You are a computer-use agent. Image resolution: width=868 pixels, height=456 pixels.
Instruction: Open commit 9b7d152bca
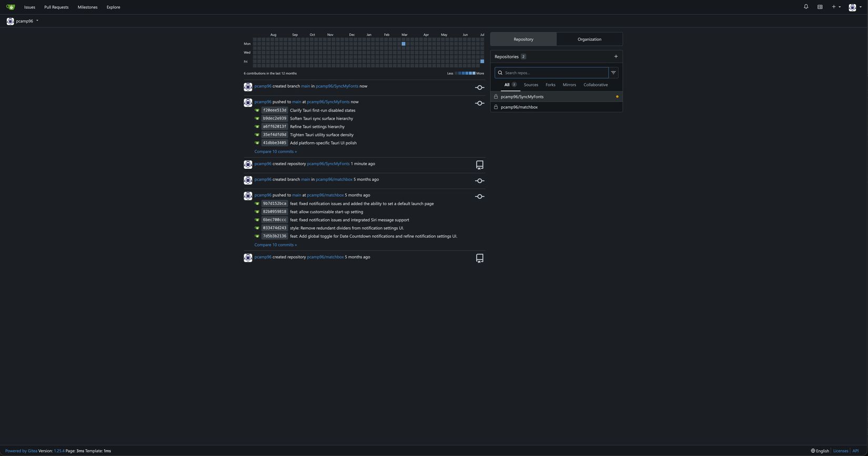click(275, 204)
